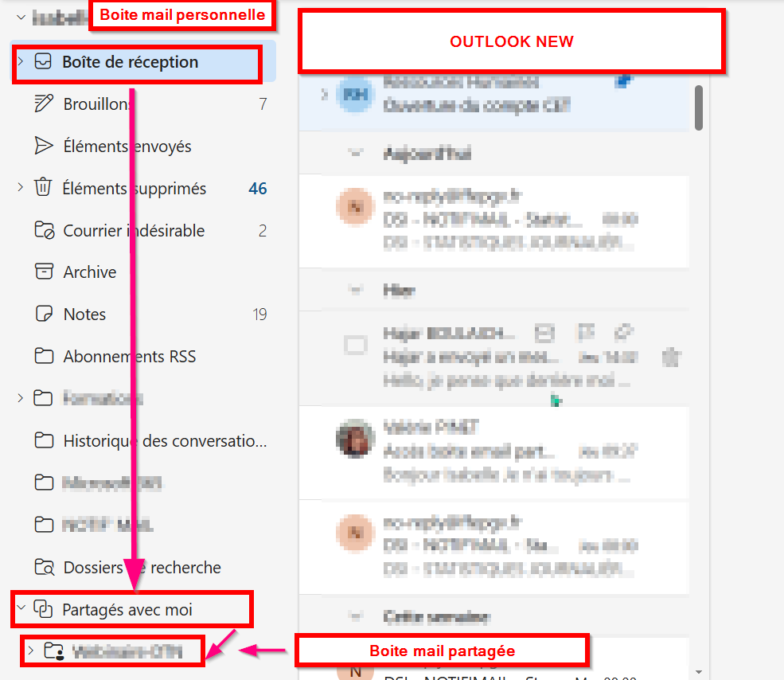784x680 pixels.
Task: Click the 2 count next to Courrier indésirable
Action: pyautogui.click(x=263, y=231)
